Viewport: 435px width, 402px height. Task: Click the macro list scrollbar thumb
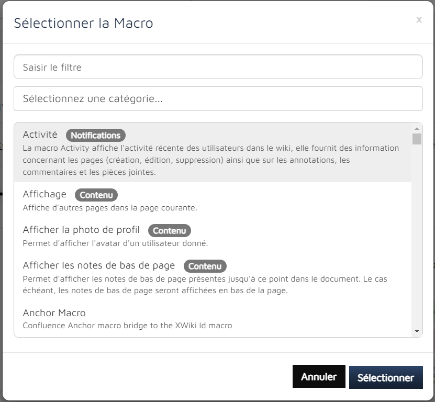point(417,139)
